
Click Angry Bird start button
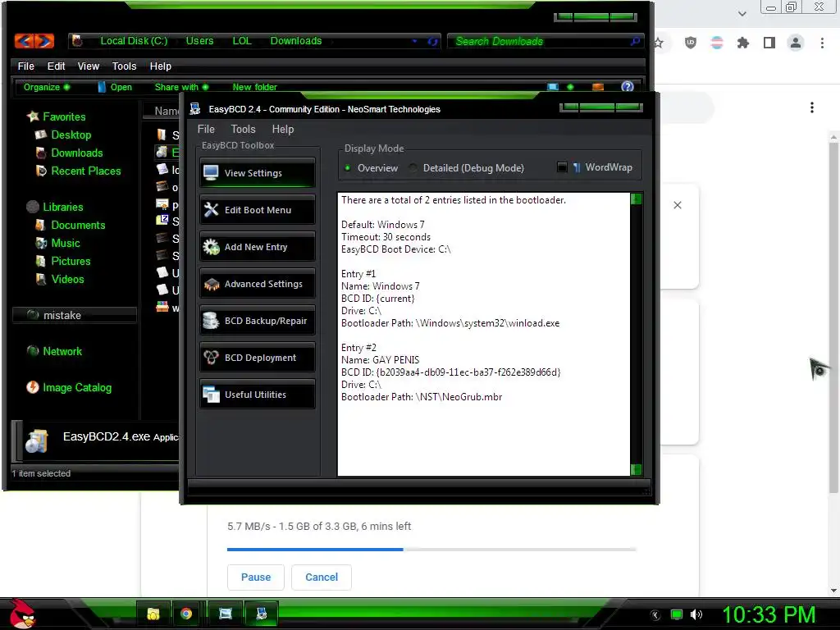[21, 614]
